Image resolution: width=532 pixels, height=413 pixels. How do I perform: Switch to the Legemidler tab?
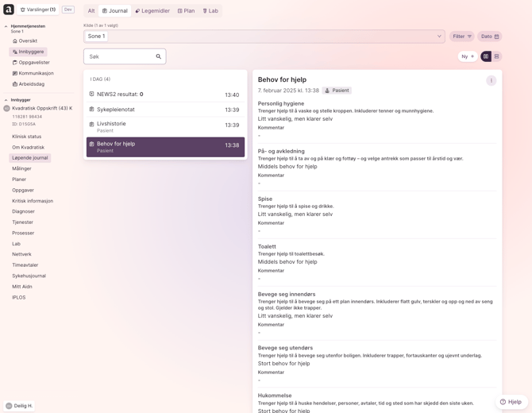152,11
